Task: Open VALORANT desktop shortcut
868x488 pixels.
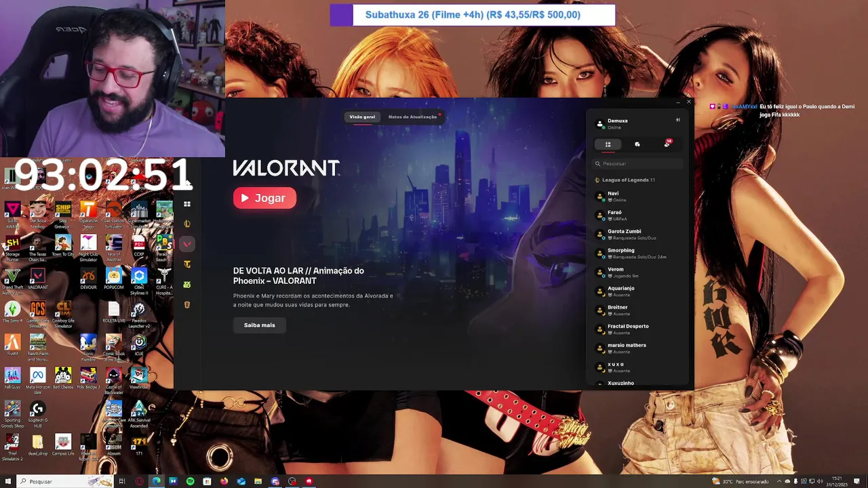Action: click(x=38, y=279)
